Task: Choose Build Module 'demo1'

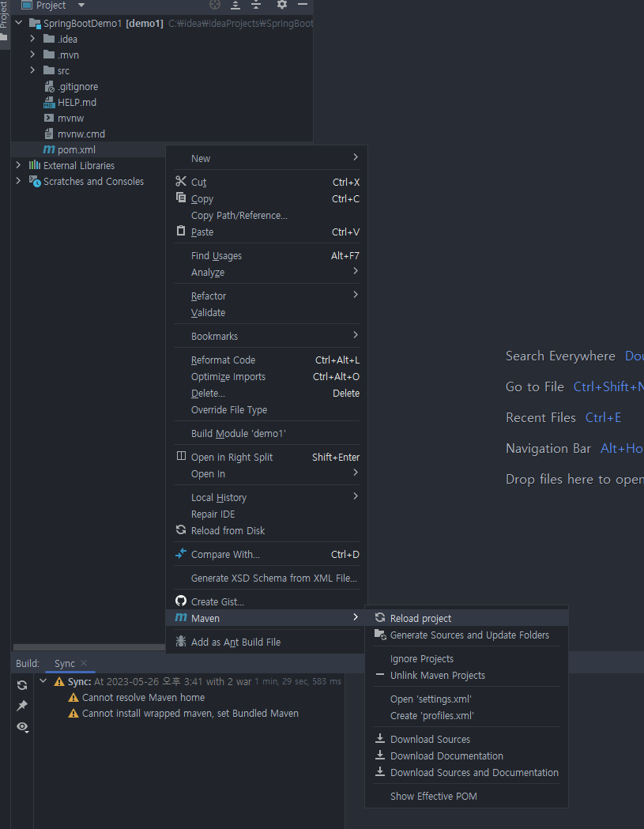Action: pos(267,434)
